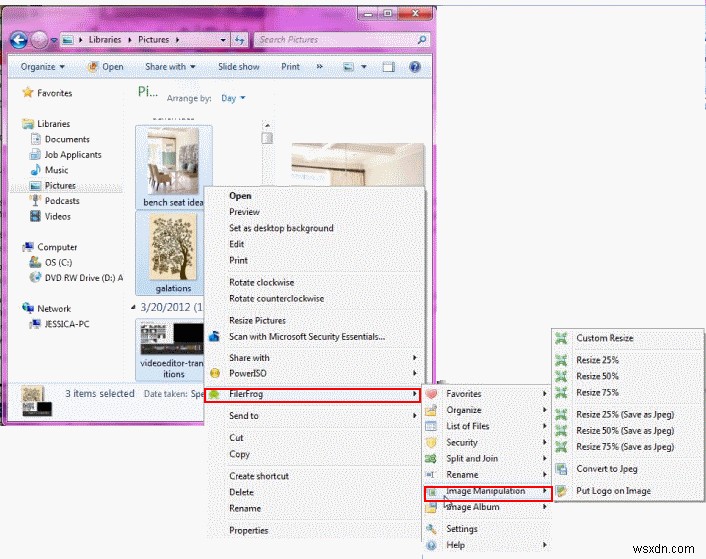This screenshot has height=559, width=706.
Task: Select Music library in sidebar
Action: pyautogui.click(x=56, y=170)
